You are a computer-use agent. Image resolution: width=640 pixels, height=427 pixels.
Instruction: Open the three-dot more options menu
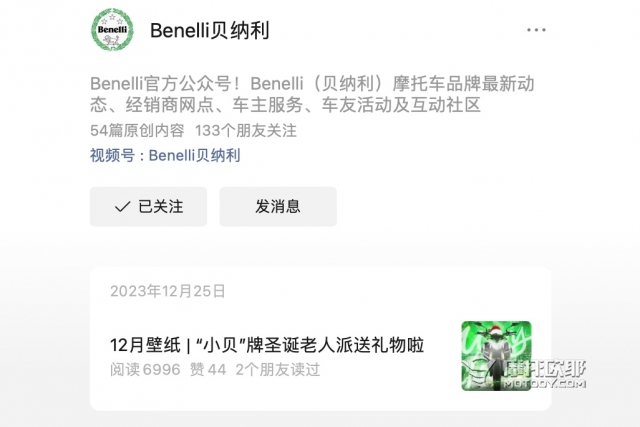[536, 30]
